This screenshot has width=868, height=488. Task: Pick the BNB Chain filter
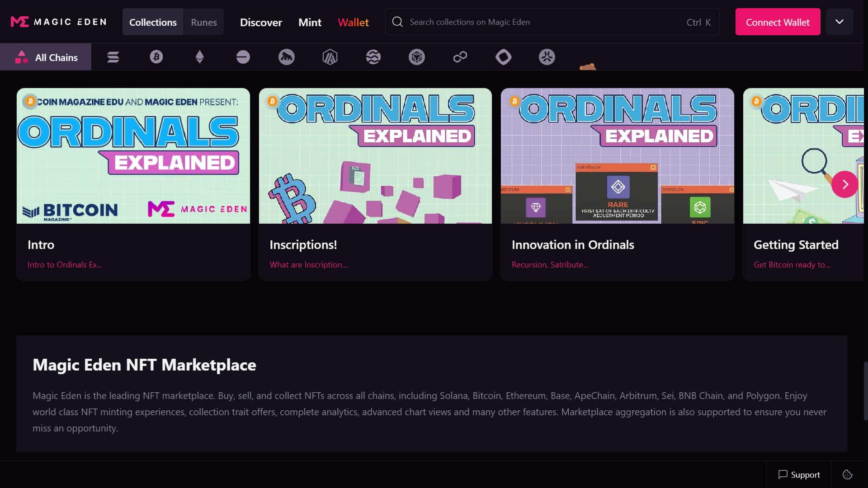click(x=416, y=57)
